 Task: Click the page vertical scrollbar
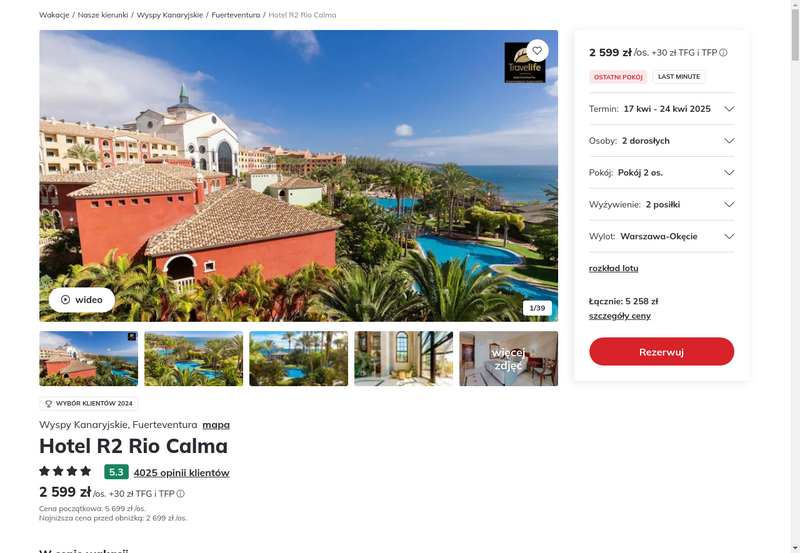pos(795,276)
